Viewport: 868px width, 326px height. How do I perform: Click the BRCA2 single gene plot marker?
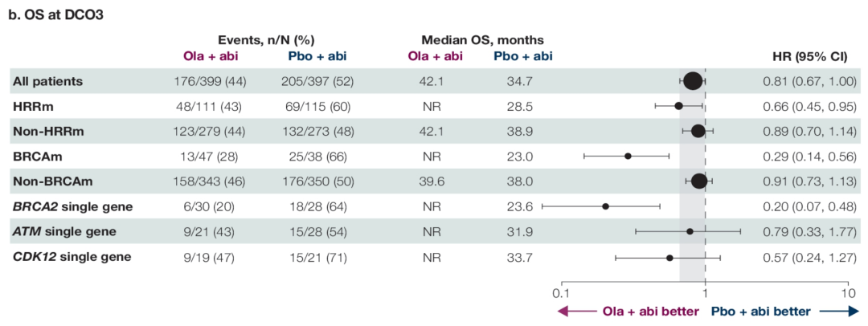(x=605, y=206)
